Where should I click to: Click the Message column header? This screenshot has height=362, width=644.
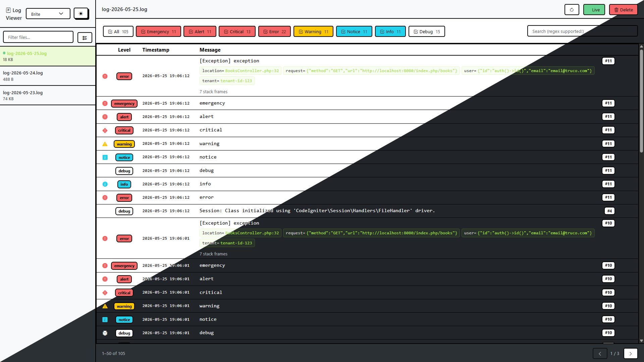tap(210, 50)
